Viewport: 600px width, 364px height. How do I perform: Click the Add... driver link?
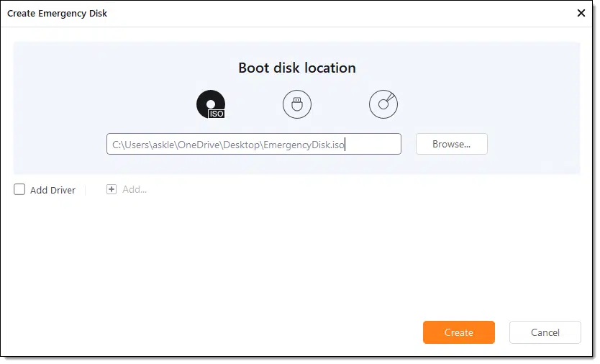pos(135,189)
